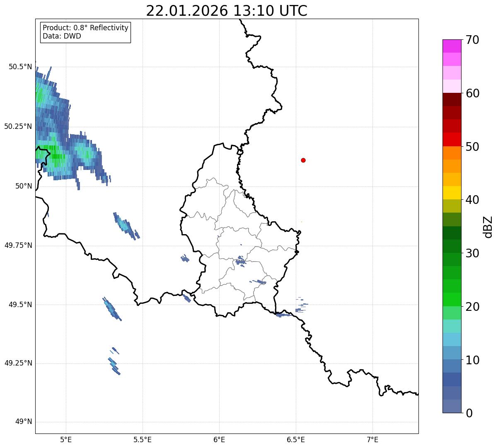The width and height of the screenshot is (498, 448).
Task: Click the 49.75°N latitude tick label
Action: [x=18, y=245]
